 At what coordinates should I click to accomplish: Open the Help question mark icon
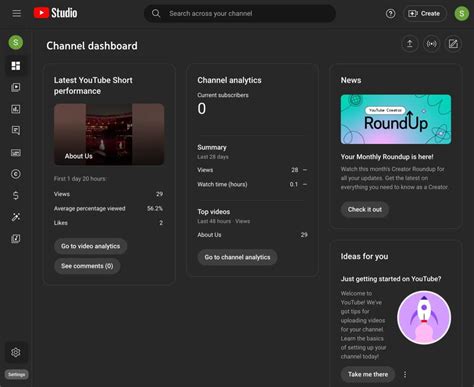(390, 14)
